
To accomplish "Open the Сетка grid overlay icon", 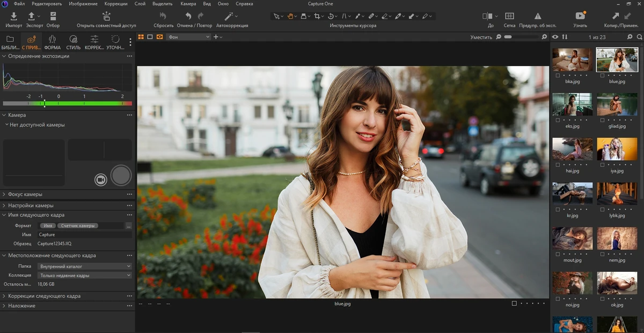I will [509, 17].
